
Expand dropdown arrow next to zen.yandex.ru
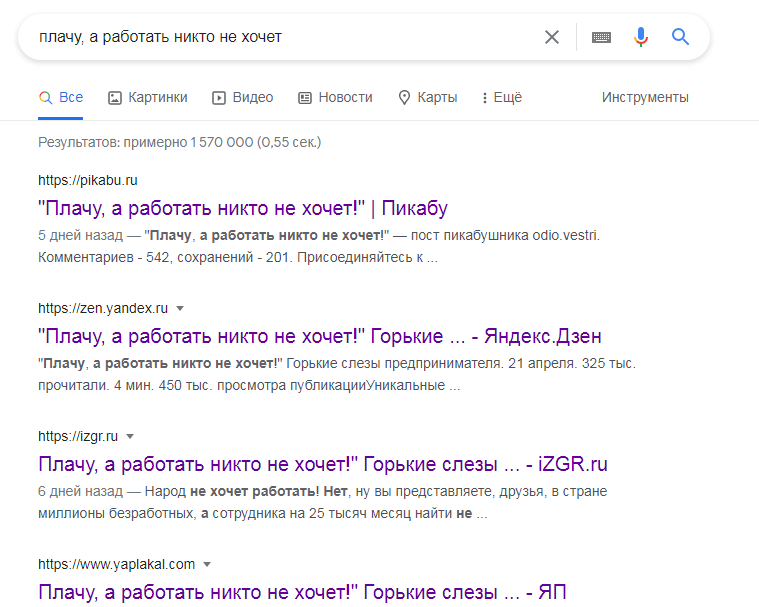coord(180,308)
